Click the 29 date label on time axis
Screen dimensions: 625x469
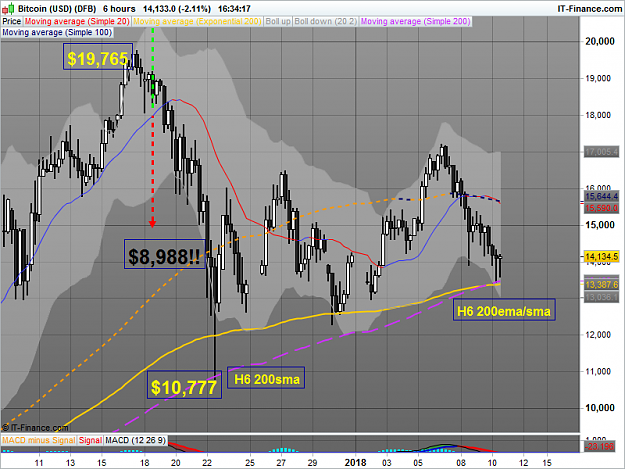(x=312, y=463)
